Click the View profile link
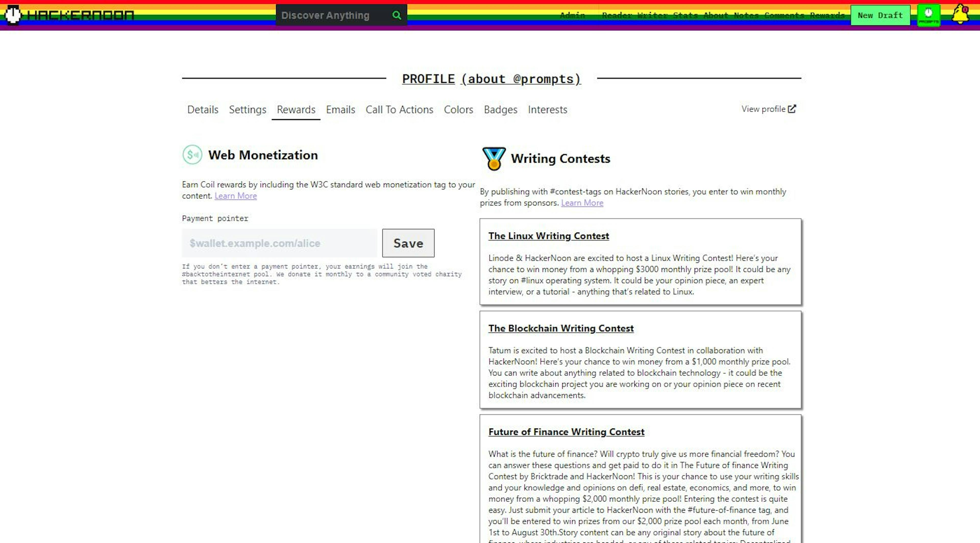 (x=768, y=109)
